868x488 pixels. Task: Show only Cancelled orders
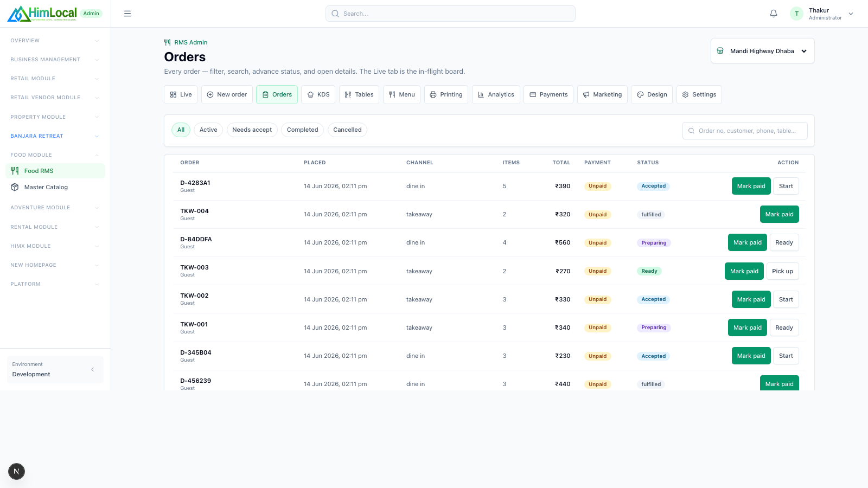coord(347,130)
